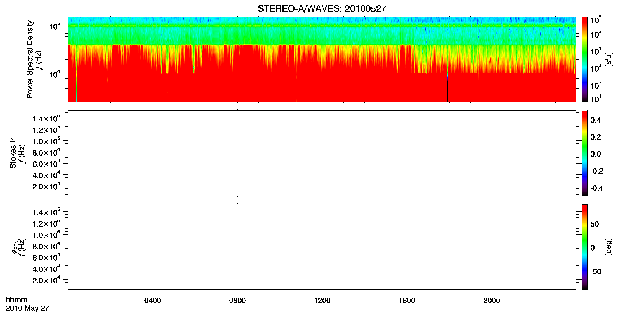Click the empty phi RTN plot panel
The image size is (644, 332).
coord(322,247)
